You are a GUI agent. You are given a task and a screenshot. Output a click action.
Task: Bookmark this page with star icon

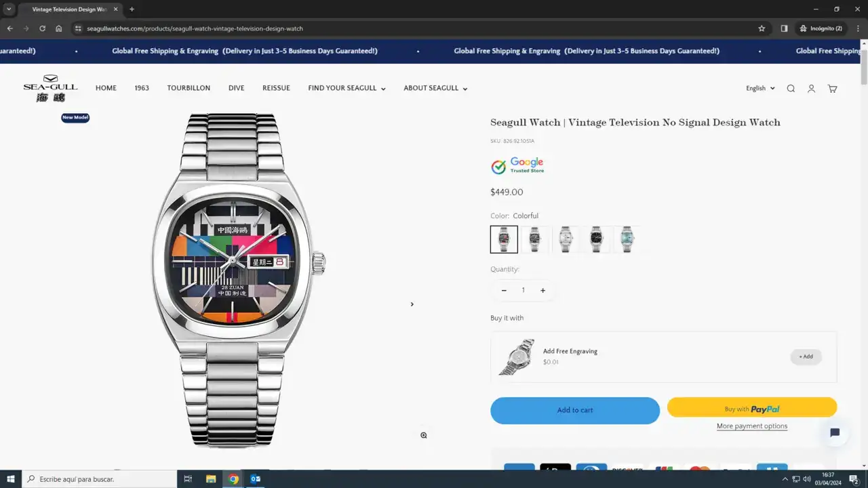(762, 28)
